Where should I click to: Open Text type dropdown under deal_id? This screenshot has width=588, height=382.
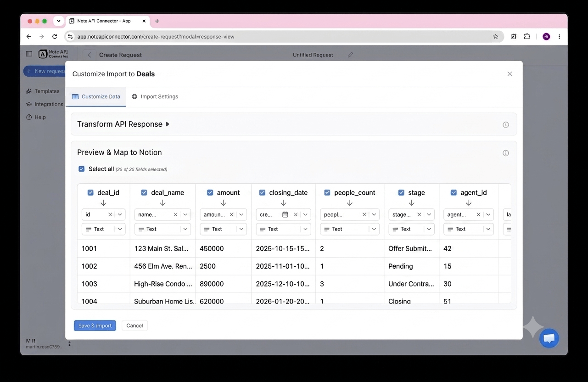103,229
